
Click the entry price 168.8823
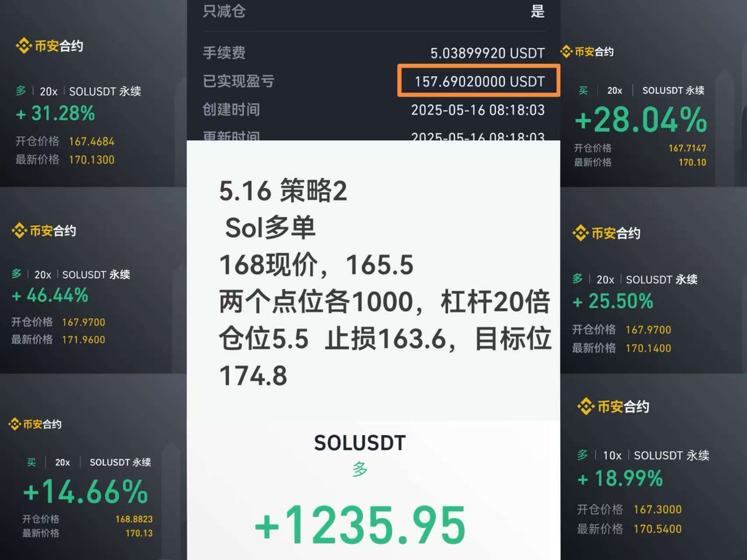[x=134, y=519]
